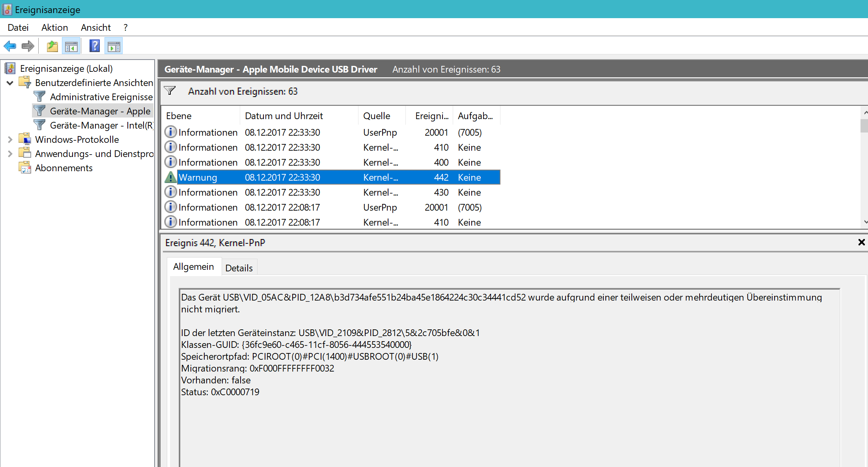The width and height of the screenshot is (868, 467).
Task: Toggle the console tree pane icon
Action: click(x=71, y=46)
